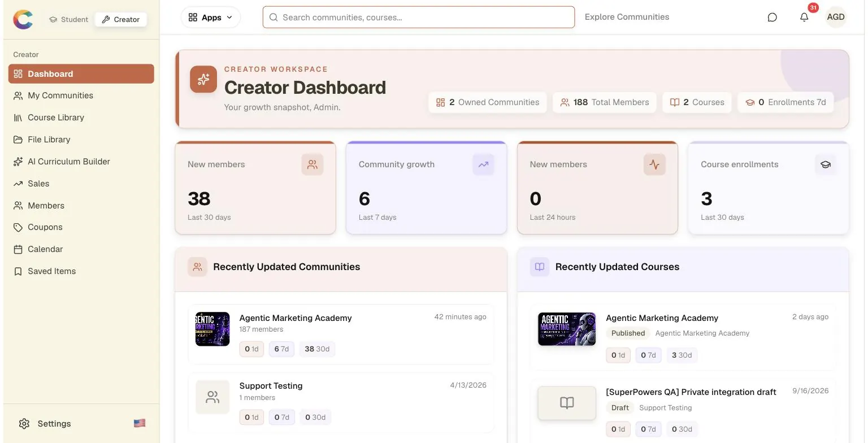868x443 pixels.
Task: Open the Support Testing community title
Action: click(x=271, y=386)
